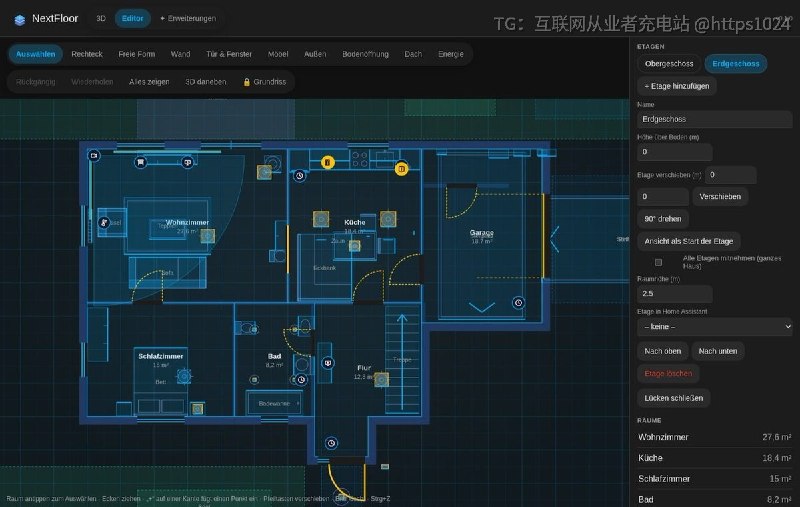Choose the Bodenöffnung tool
Image resolution: width=800 pixels, height=507 pixels.
coord(365,54)
